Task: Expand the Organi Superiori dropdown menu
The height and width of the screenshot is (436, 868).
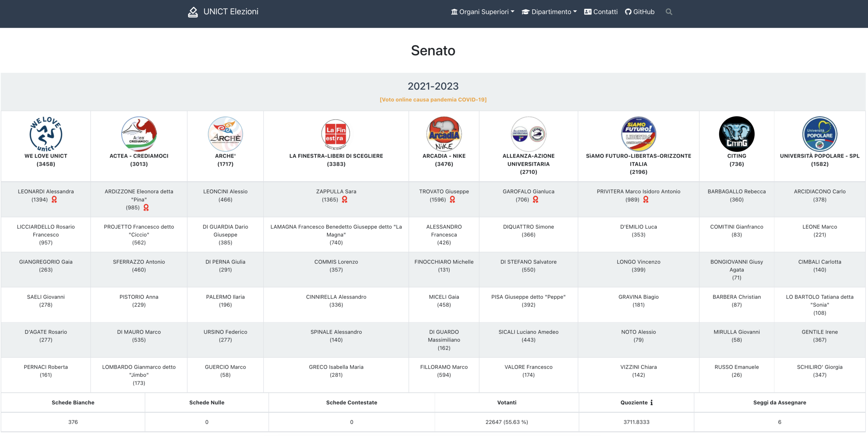Action: (483, 12)
